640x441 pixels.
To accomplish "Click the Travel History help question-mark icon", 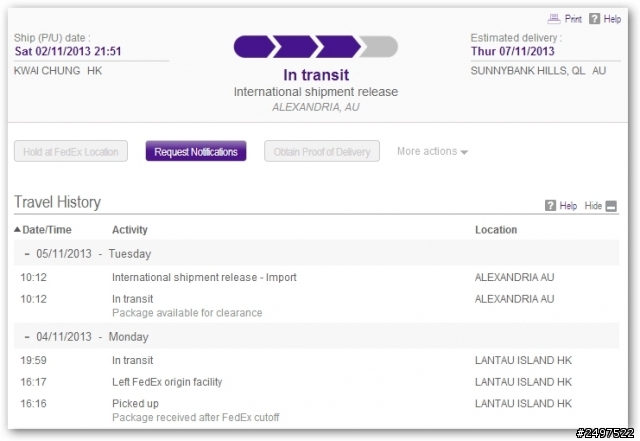I will 550,205.
